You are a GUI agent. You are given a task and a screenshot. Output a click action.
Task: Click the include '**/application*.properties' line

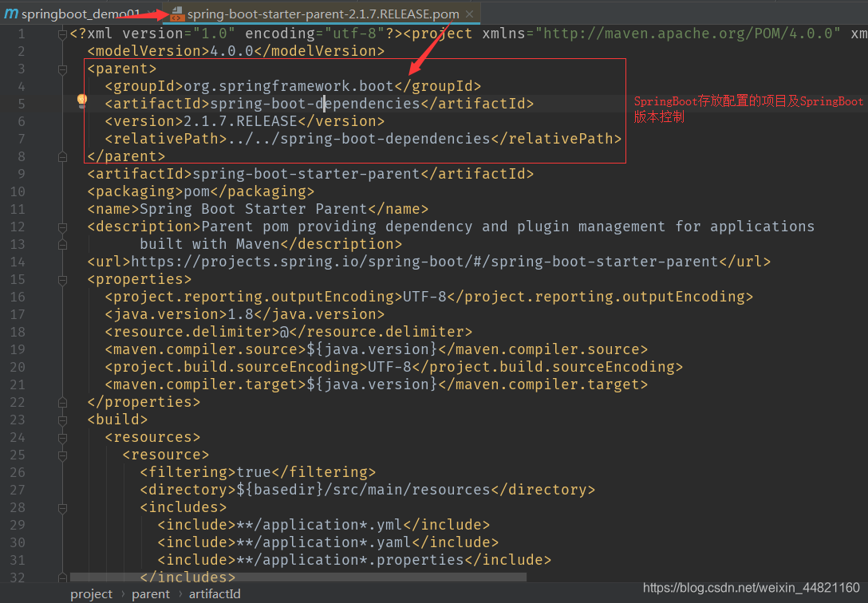coord(354,560)
